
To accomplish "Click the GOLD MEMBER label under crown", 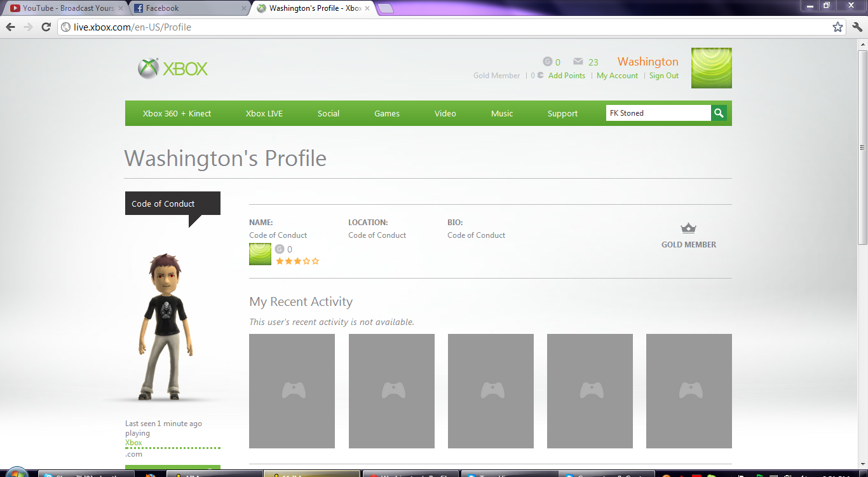I will (689, 244).
